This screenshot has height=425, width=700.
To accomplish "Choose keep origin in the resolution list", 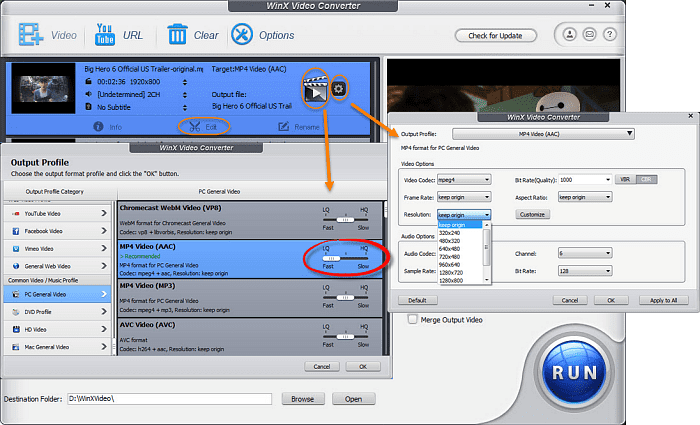I will pyautogui.click(x=460, y=225).
